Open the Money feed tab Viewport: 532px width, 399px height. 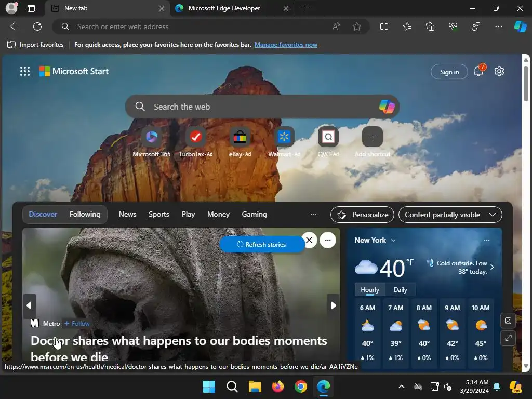[x=218, y=215]
